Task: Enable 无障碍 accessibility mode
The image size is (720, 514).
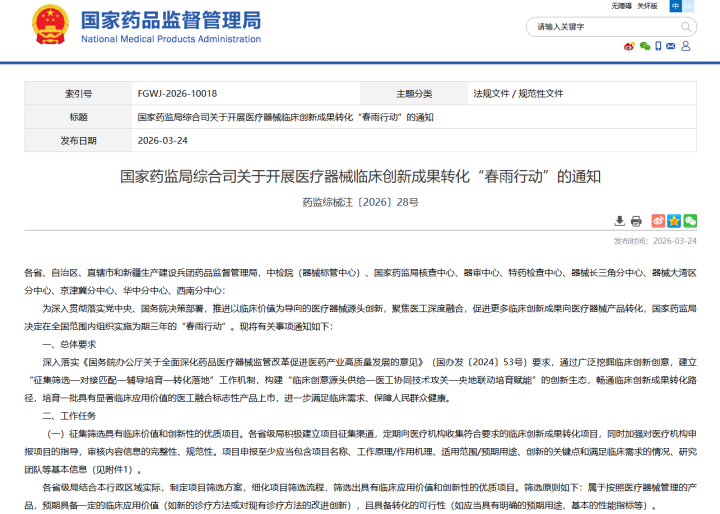Action: coord(620,6)
